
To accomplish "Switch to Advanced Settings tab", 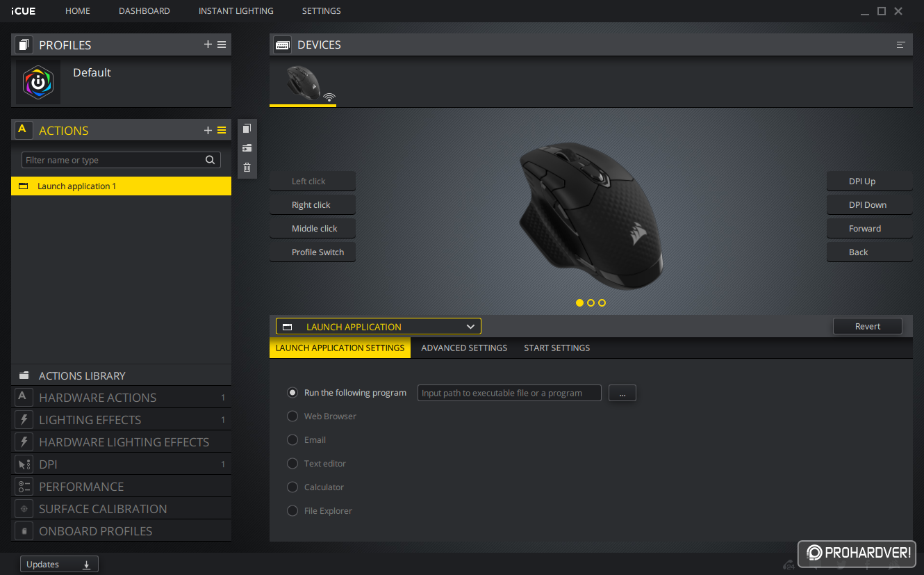I will pyautogui.click(x=464, y=348).
